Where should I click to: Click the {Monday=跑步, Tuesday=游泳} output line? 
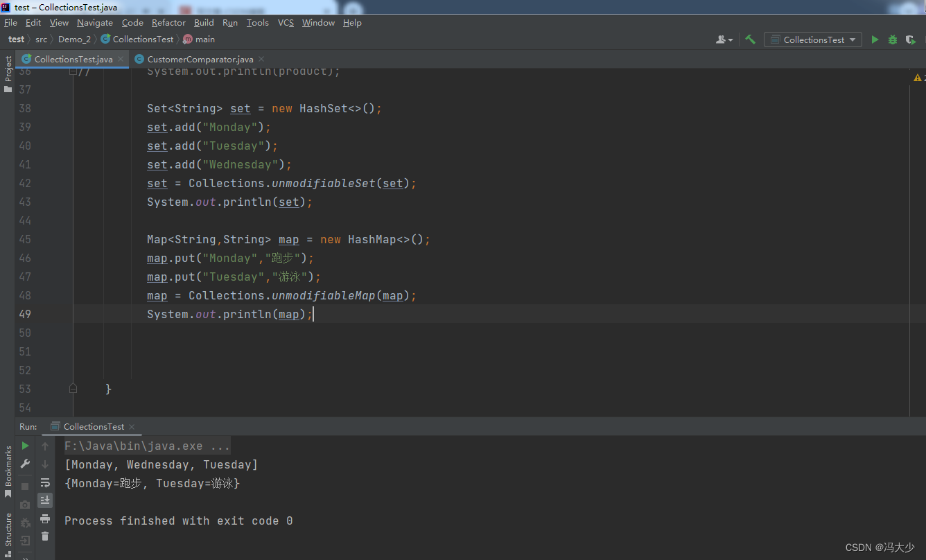pyautogui.click(x=152, y=483)
